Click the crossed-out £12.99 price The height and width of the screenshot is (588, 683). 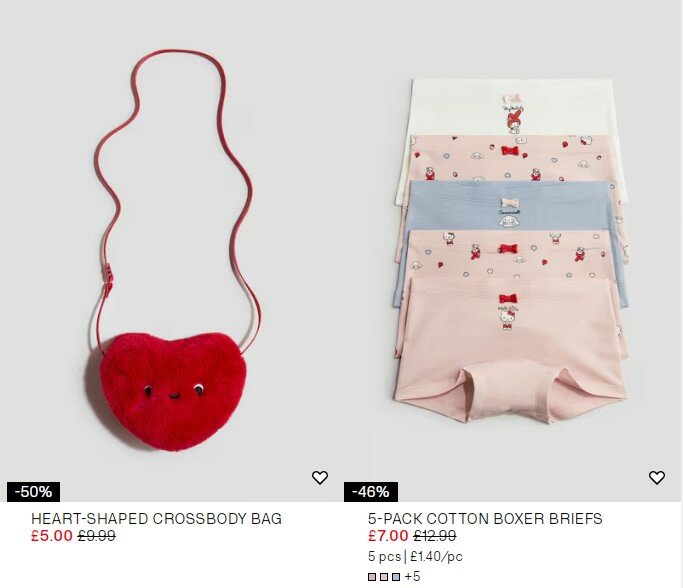[435, 536]
